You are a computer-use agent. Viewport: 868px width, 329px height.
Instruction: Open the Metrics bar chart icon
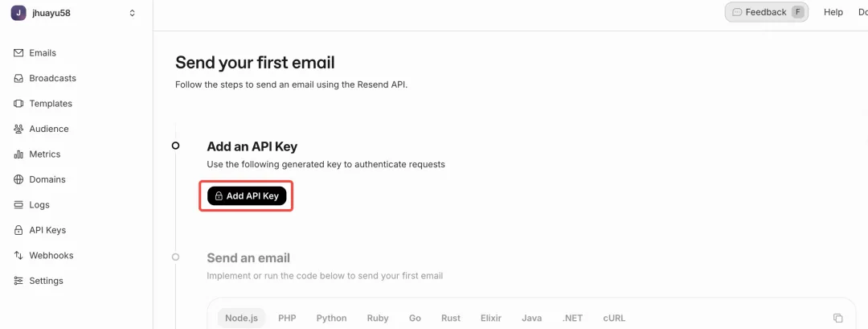[x=18, y=154]
